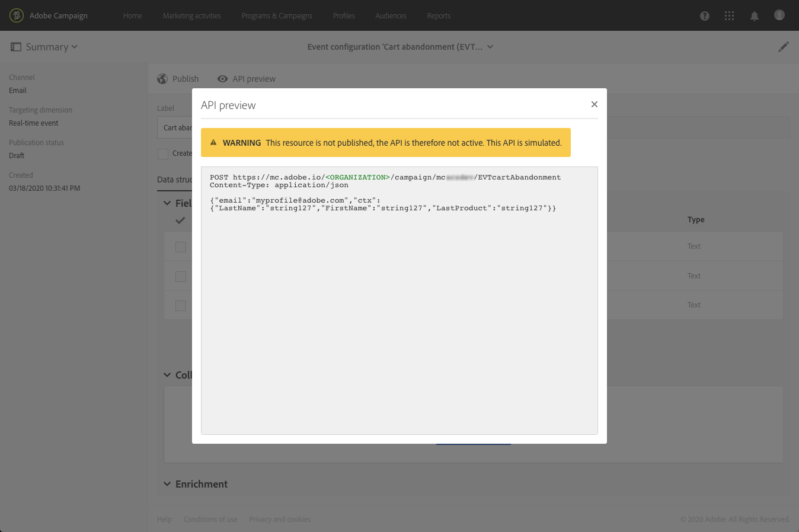
Task: Select the Real-time event targeting value
Action: coord(34,123)
